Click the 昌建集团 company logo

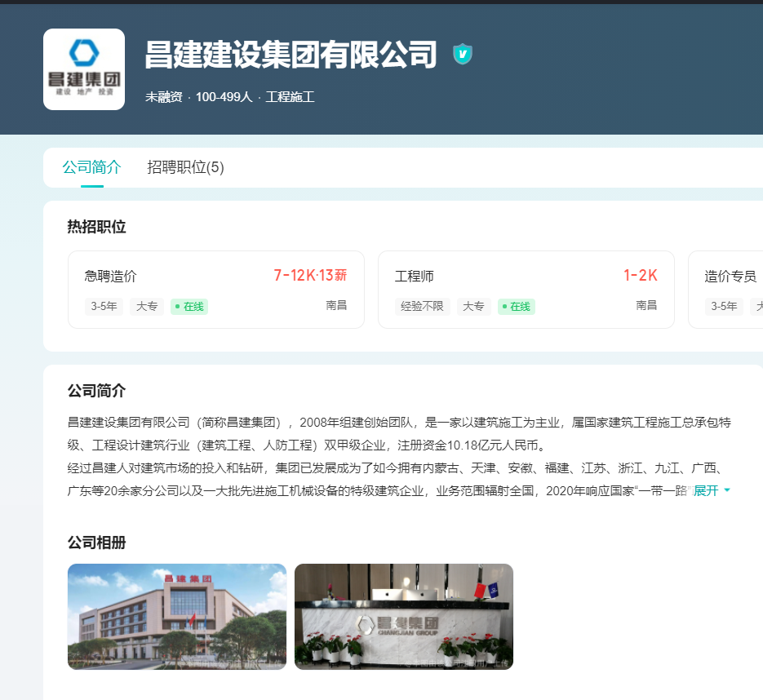click(x=84, y=69)
